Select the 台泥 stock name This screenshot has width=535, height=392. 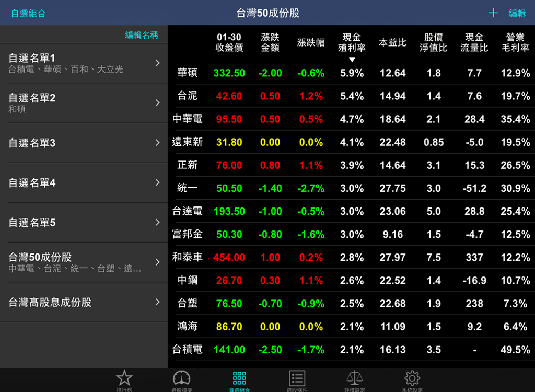pos(188,96)
